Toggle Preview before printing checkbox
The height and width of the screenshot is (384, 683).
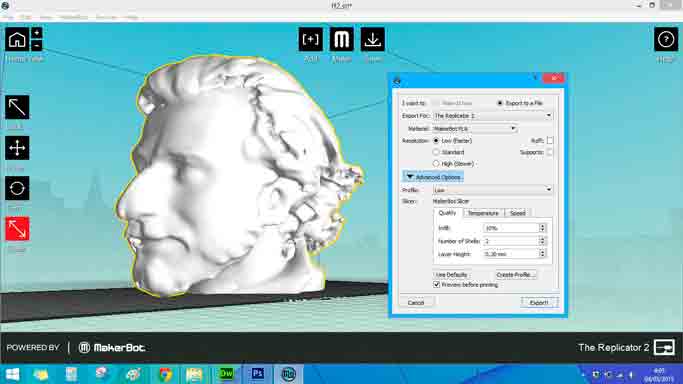pyautogui.click(x=436, y=285)
